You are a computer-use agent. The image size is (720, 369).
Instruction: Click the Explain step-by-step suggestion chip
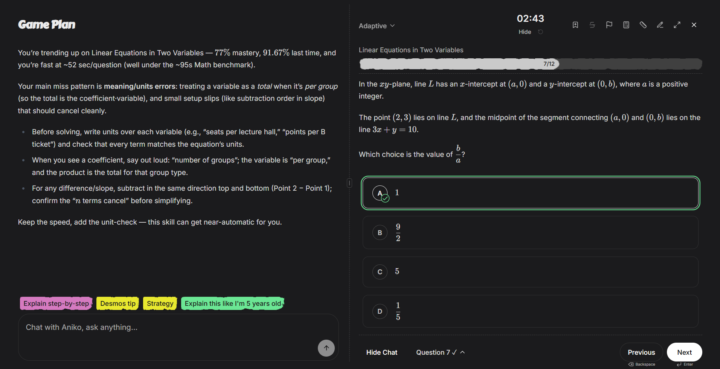point(56,303)
